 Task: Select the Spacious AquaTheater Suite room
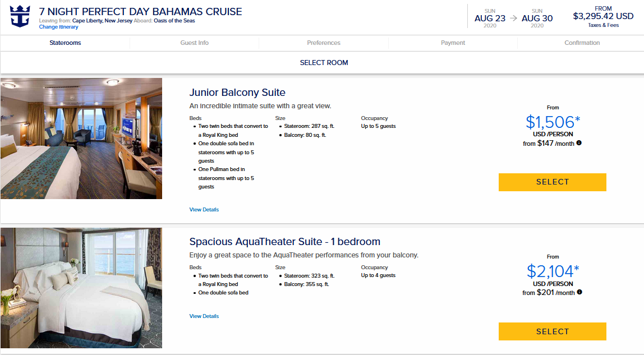coord(553,331)
